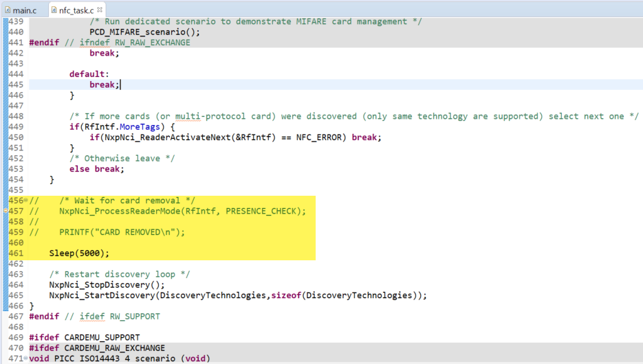Click PCD_MIFARE_scenario(); call
The width and height of the screenshot is (643, 364).
point(144,32)
